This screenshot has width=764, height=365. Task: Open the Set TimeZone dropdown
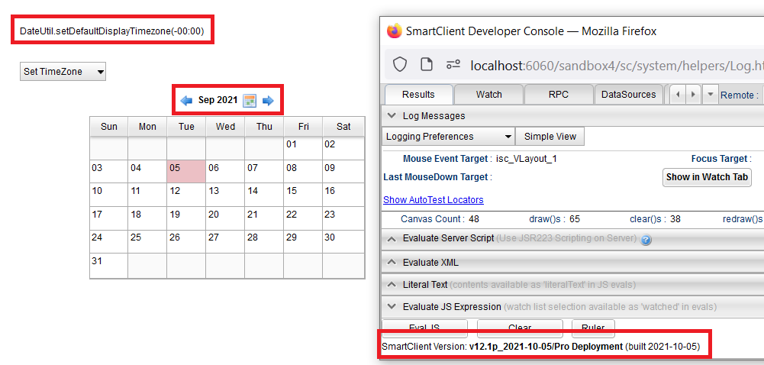pos(63,72)
